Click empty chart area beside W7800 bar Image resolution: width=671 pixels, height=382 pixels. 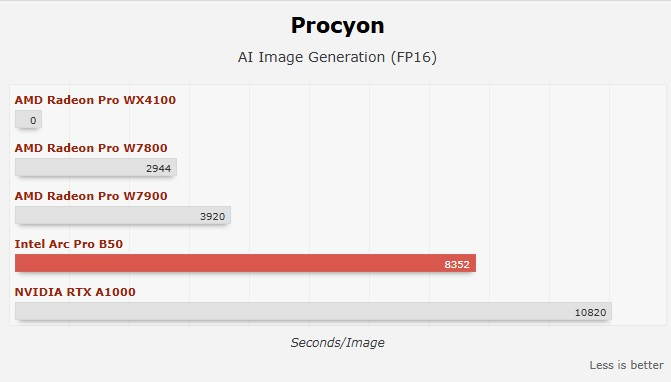(x=419, y=168)
